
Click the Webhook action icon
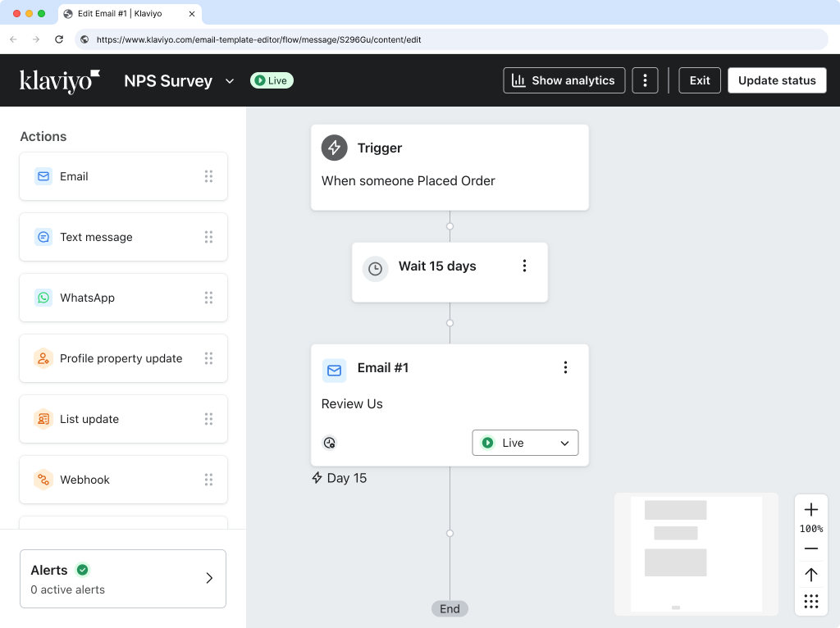point(43,479)
